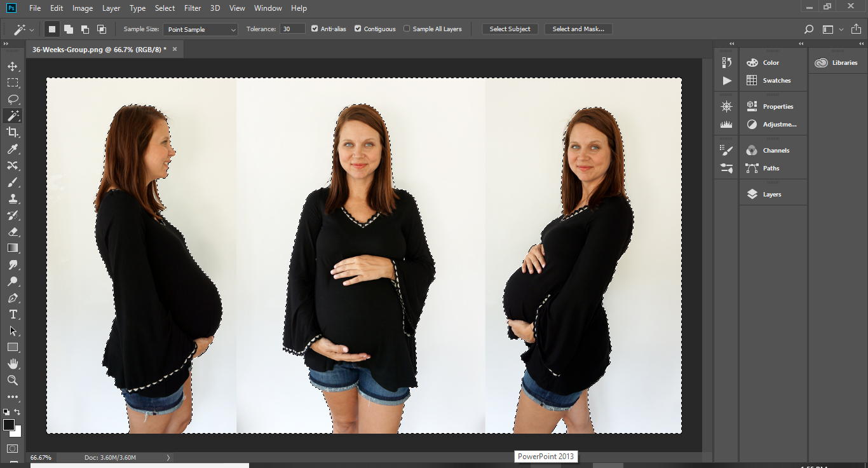Open the Window menu

[268, 8]
